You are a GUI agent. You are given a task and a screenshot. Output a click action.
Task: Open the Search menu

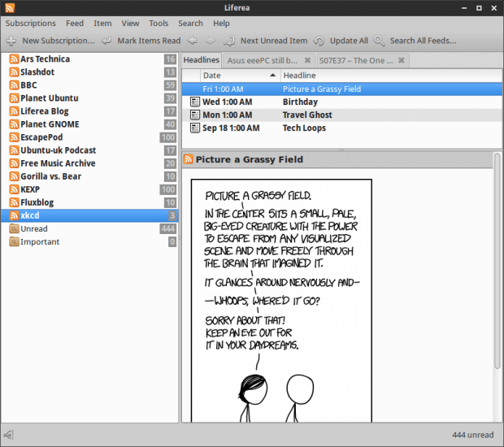190,24
